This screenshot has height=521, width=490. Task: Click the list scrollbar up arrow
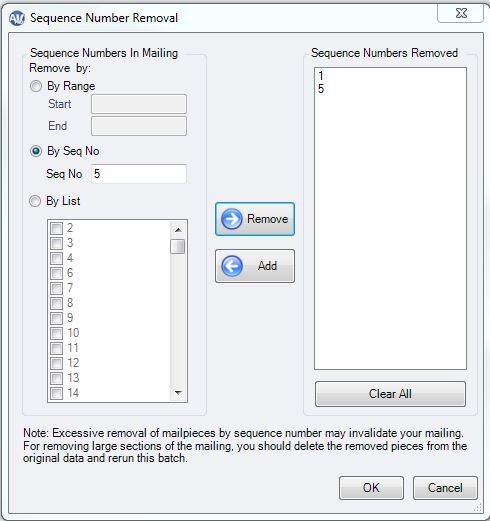(178, 230)
